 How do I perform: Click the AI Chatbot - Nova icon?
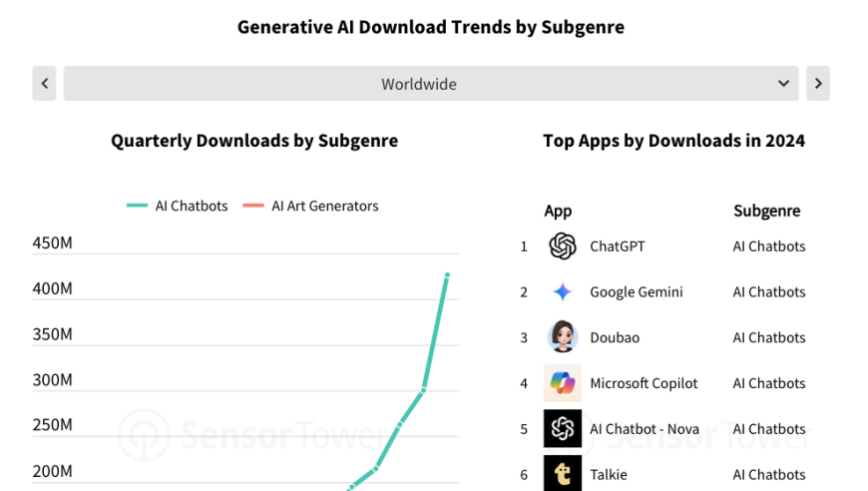pyautogui.click(x=563, y=428)
